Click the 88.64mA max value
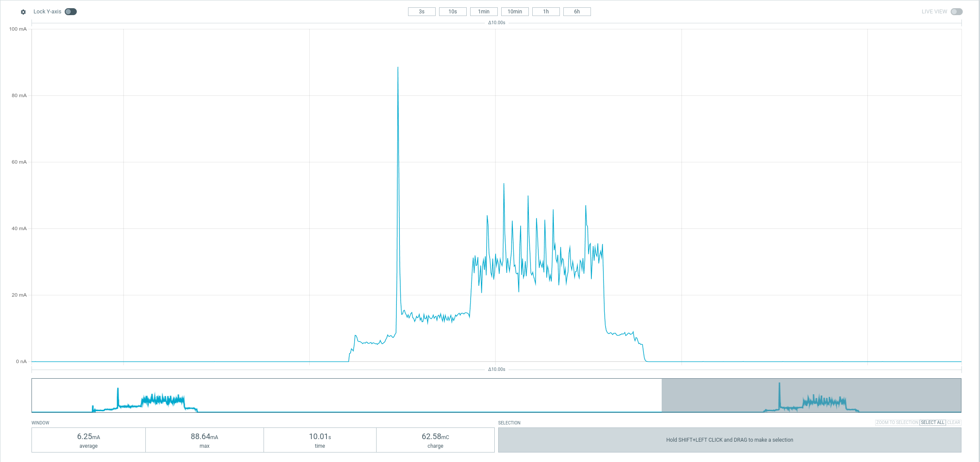The height and width of the screenshot is (462, 980). coord(204,437)
